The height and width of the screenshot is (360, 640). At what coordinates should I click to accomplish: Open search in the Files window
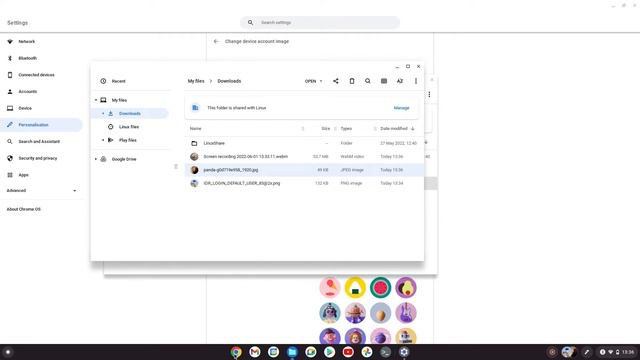tap(368, 81)
